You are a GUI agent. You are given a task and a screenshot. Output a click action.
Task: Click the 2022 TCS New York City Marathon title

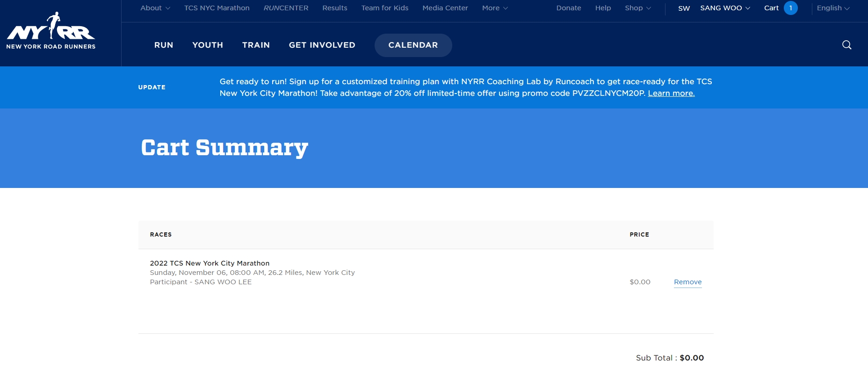210,263
